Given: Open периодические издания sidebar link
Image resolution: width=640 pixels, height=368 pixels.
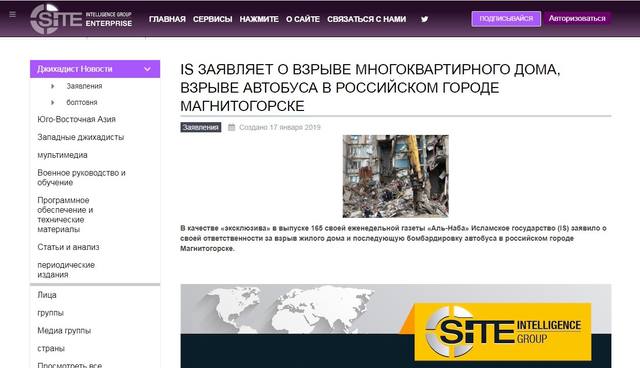Looking at the screenshot, I should [66, 270].
